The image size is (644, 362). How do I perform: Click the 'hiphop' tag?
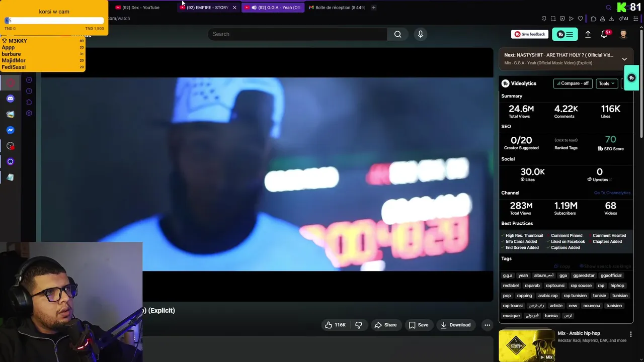click(617, 286)
